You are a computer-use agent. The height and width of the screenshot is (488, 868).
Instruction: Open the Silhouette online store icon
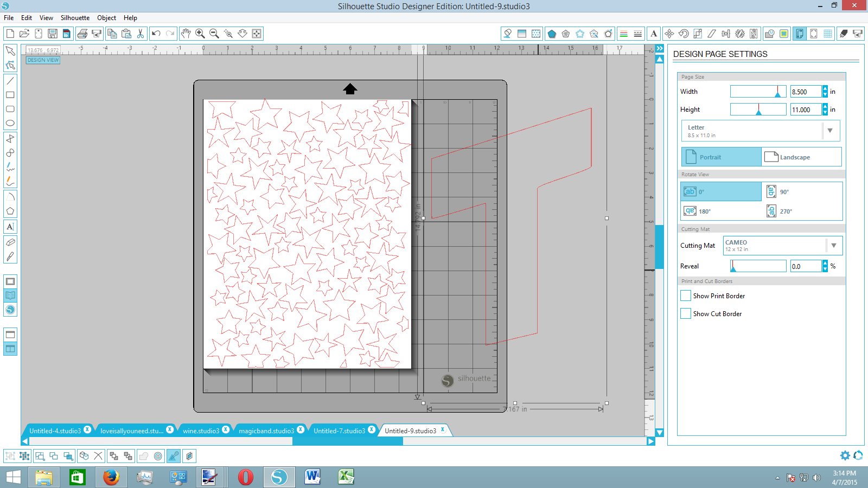point(10,310)
